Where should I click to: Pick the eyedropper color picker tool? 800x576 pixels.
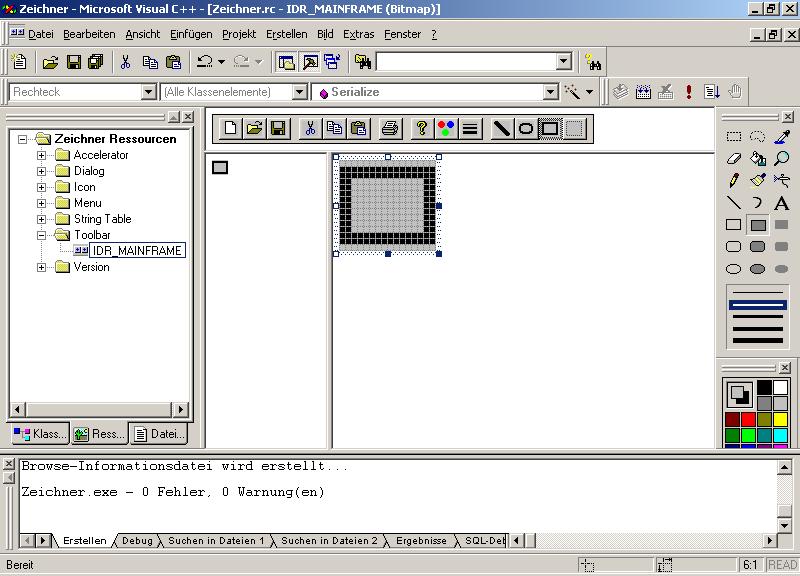[782, 137]
